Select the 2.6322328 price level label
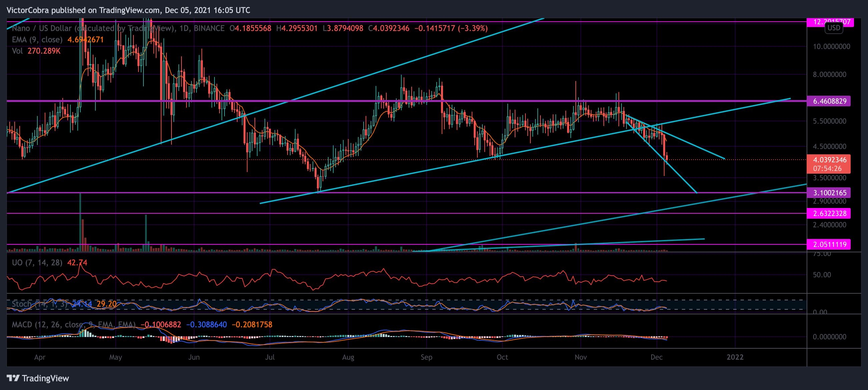Viewport: 868px width, 390px height. click(829, 213)
